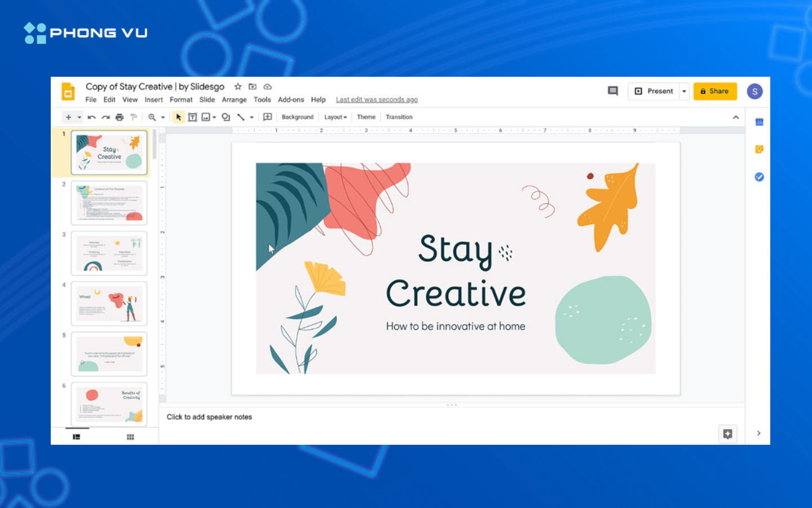The image size is (812, 508).
Task: Open the 'Last edit was seconds ago' link
Action: (x=377, y=100)
